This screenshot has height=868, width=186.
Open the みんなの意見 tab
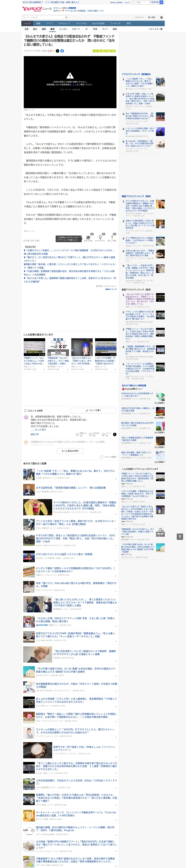pyautogui.click(x=99, y=24)
